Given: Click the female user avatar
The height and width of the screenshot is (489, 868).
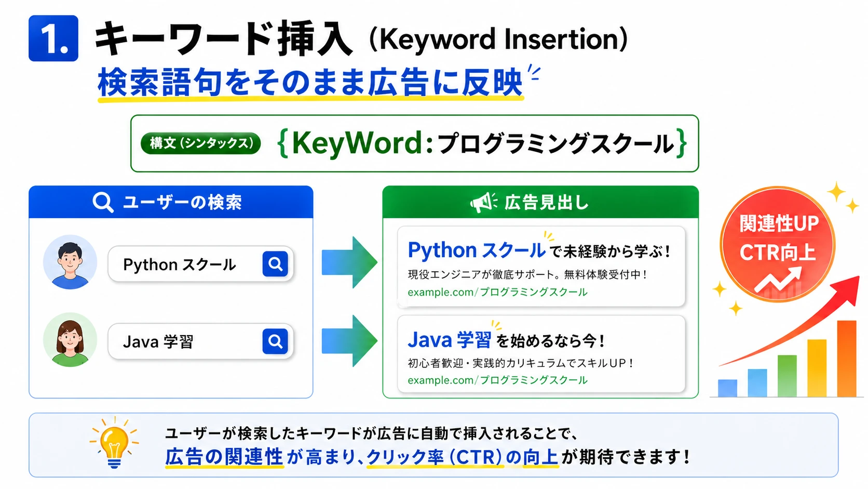Looking at the screenshot, I should tap(70, 340).
